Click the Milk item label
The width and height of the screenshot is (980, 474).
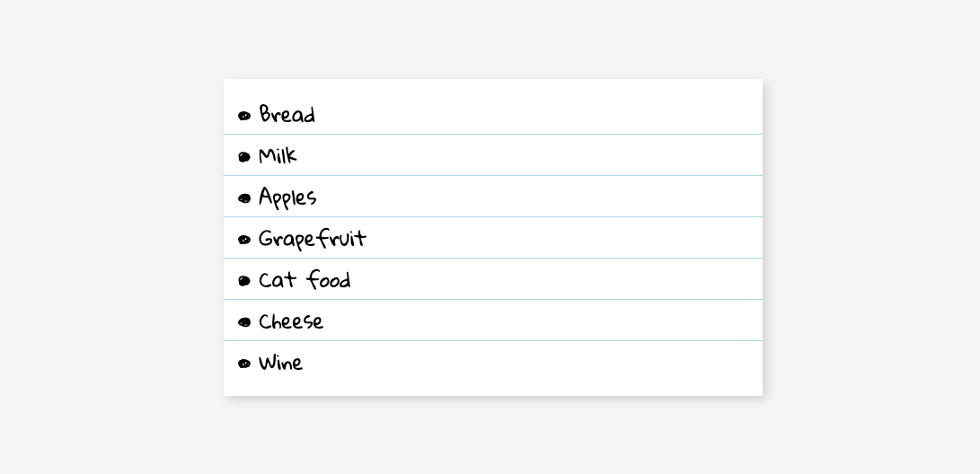point(278,156)
